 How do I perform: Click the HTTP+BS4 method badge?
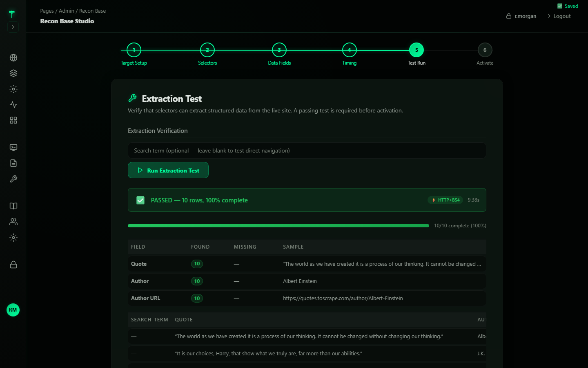click(x=445, y=200)
